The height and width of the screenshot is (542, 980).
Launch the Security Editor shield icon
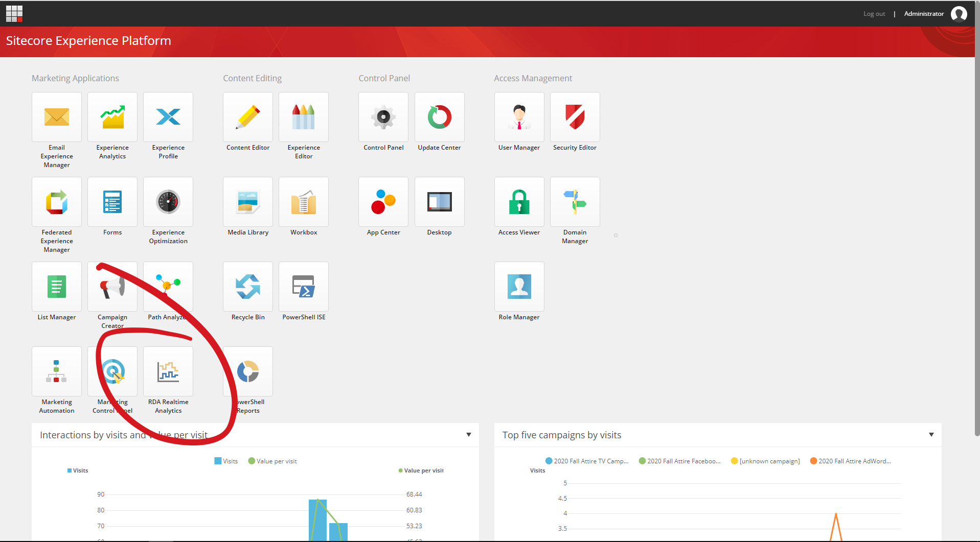pyautogui.click(x=575, y=117)
